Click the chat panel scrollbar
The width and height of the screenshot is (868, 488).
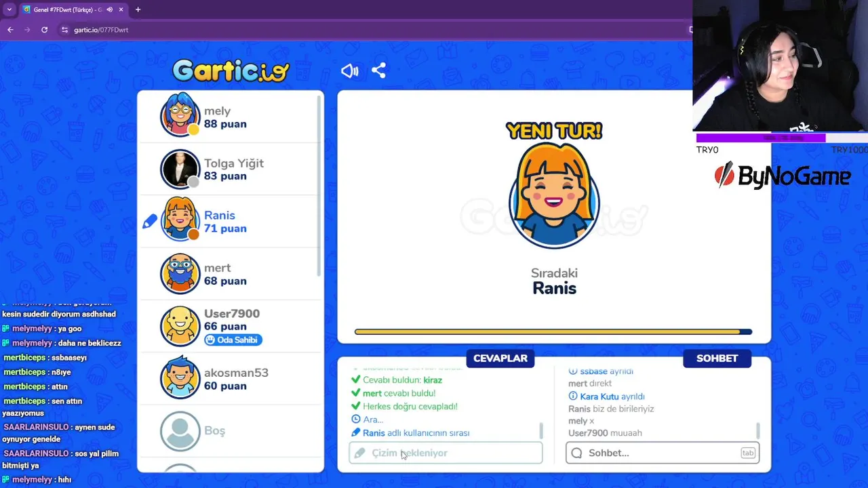pos(757,431)
